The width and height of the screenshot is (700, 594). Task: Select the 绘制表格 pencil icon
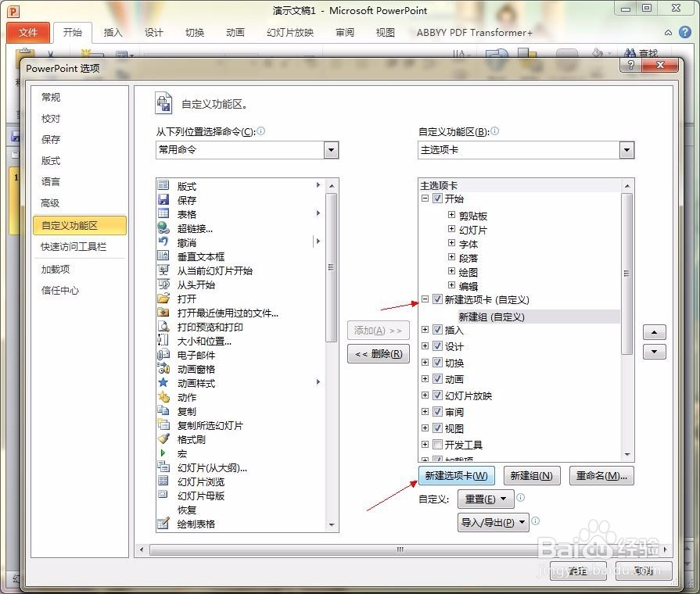[163, 523]
